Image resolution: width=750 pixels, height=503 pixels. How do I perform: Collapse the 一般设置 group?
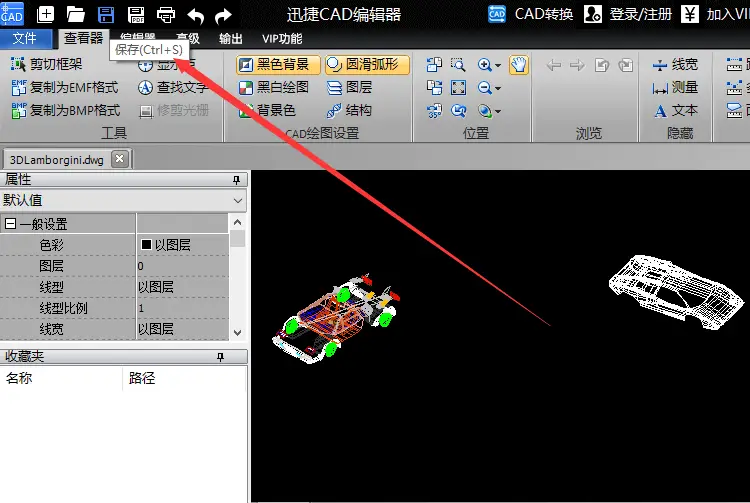pos(11,223)
